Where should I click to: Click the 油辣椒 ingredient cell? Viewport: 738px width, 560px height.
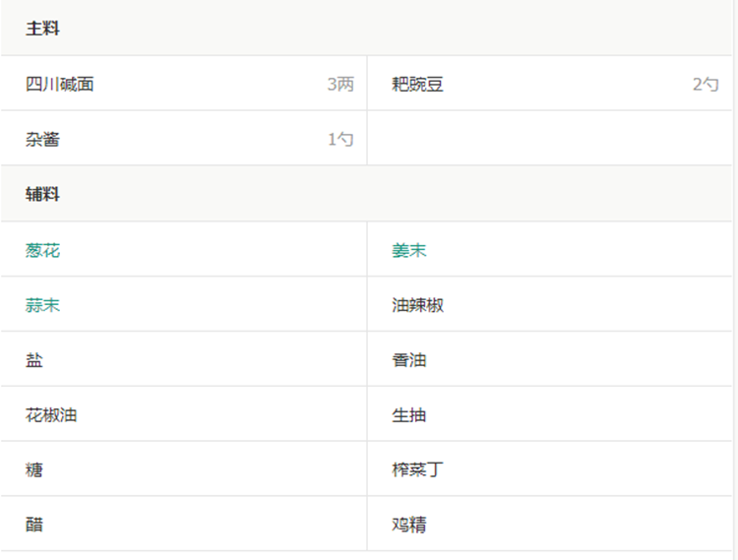[418, 306]
